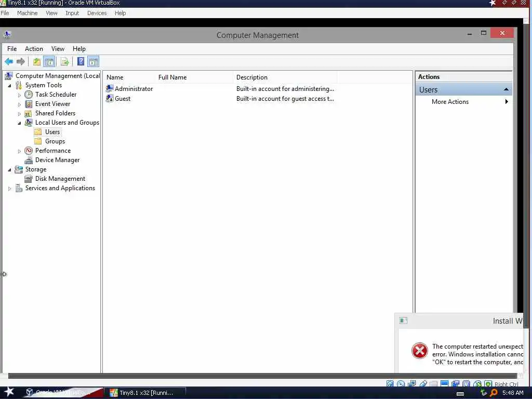Screen dimensions: 532x399
Task: Click the Groups folder icon
Action: [38, 141]
